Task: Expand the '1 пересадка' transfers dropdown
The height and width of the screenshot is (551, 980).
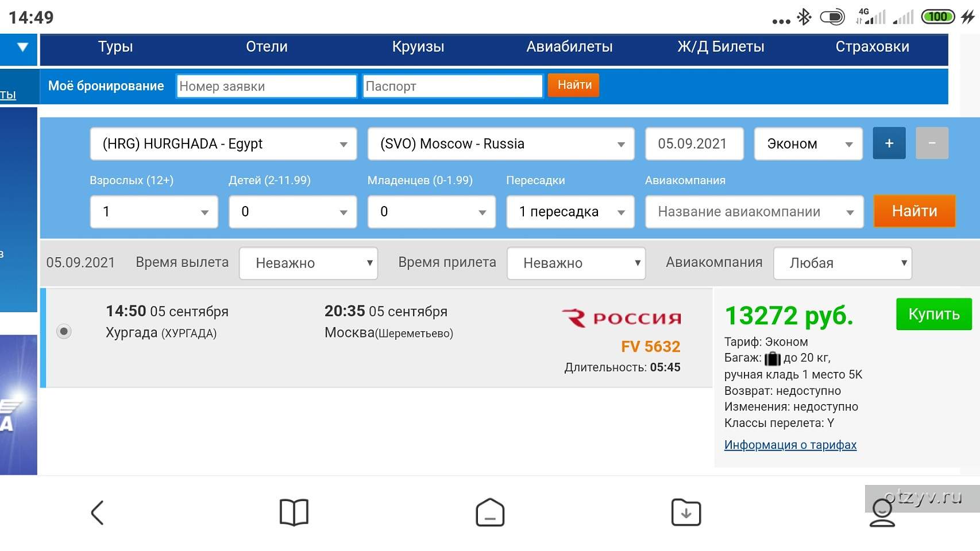Action: pos(570,212)
